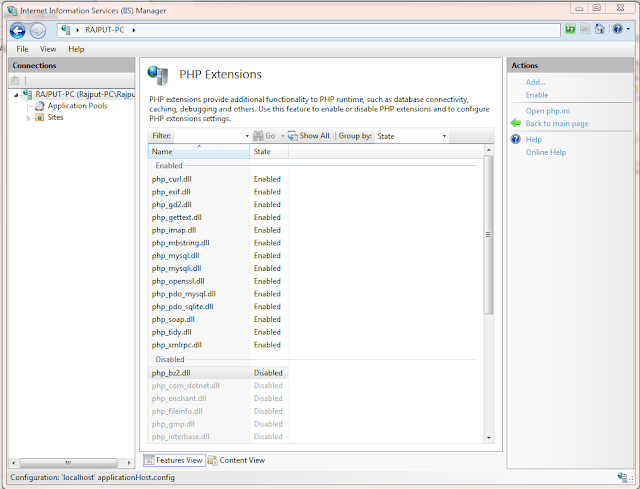Viewport: 640px width, 489px height.
Task: Click Enable action link
Action: coord(537,95)
